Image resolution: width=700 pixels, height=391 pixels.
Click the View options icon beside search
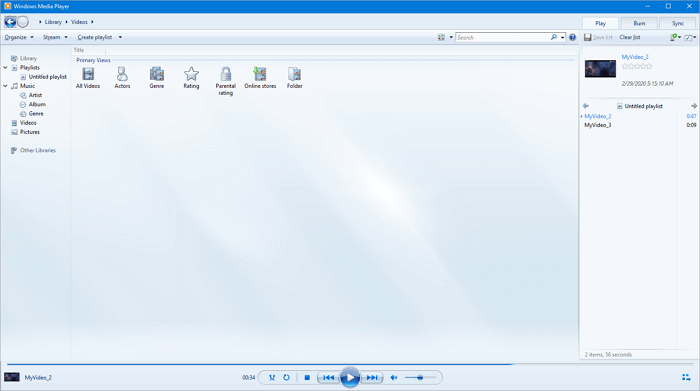tap(441, 37)
